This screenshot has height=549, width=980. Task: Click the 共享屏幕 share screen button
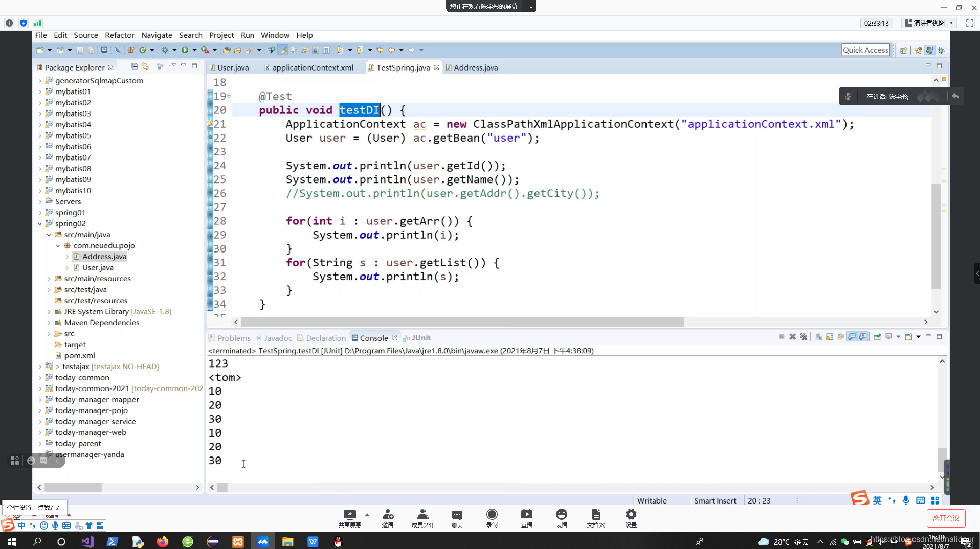pos(350,518)
